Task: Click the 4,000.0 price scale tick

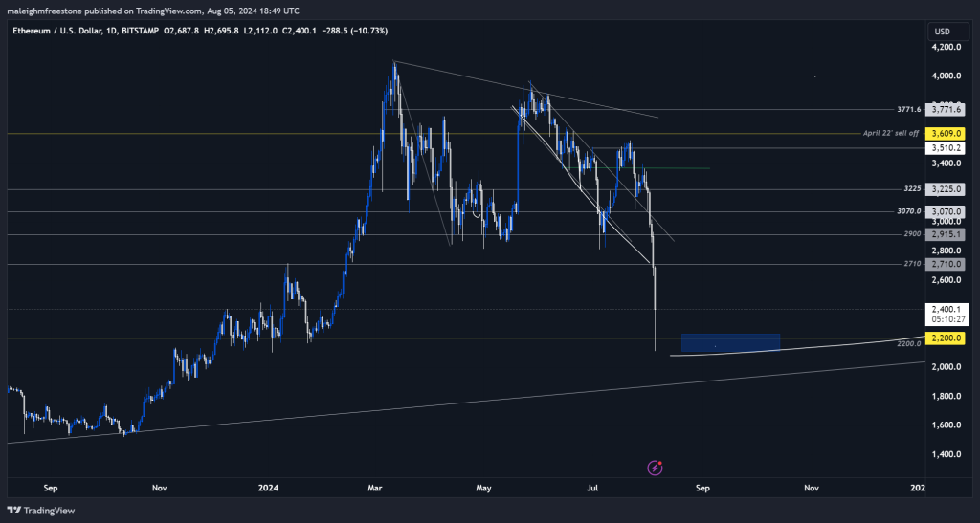Action: coord(945,76)
